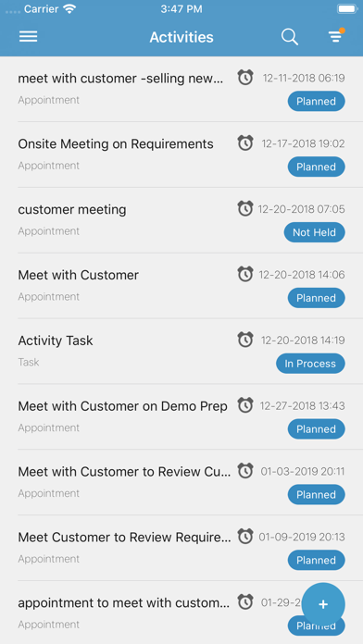Open 'Meet with Customer on Demo Prep'
Image resolution: width=363 pixels, height=644 pixels.
tap(181, 416)
